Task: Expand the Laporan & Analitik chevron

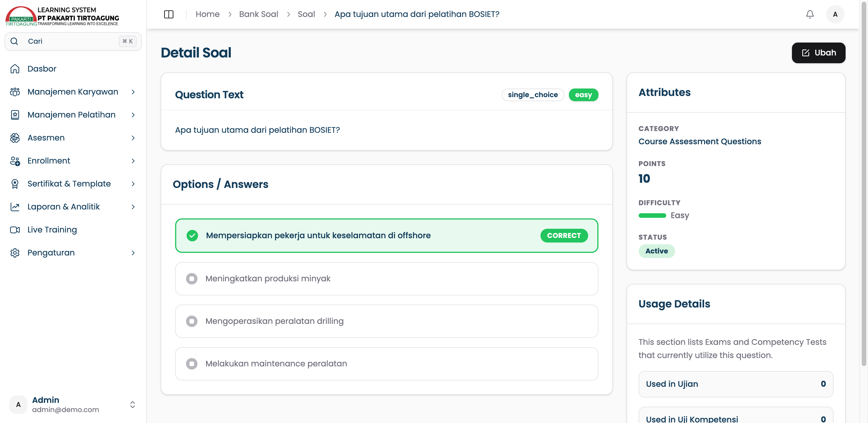Action: tap(133, 206)
